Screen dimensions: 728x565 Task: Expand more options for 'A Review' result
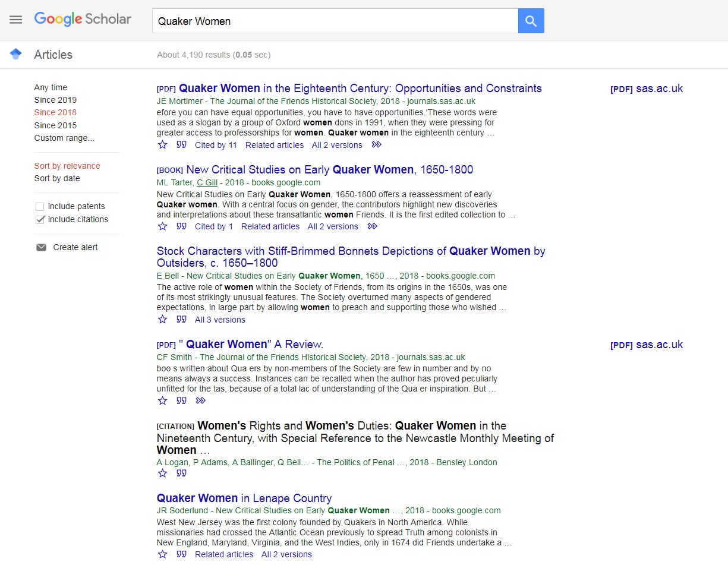(201, 401)
